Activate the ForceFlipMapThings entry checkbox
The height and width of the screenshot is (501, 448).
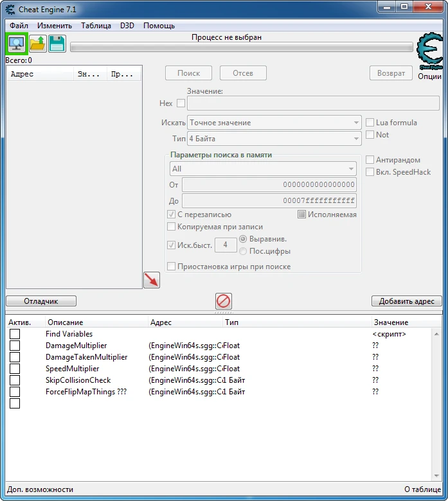[15, 392]
